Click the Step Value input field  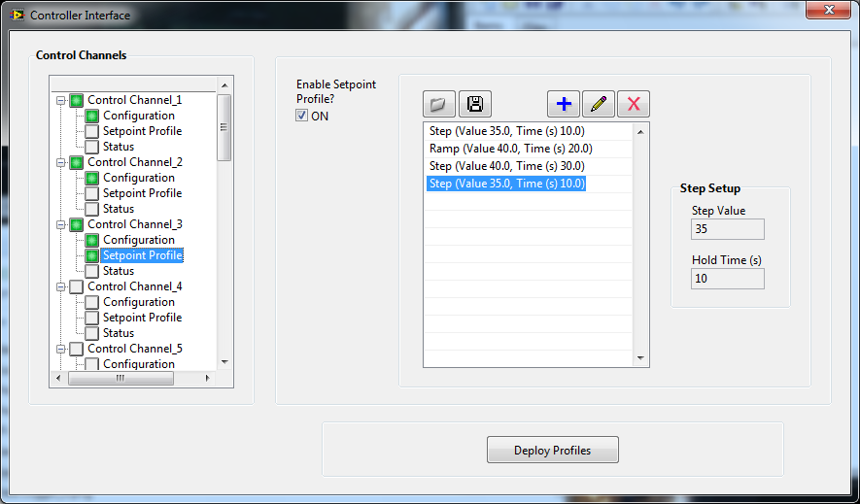[x=727, y=229]
